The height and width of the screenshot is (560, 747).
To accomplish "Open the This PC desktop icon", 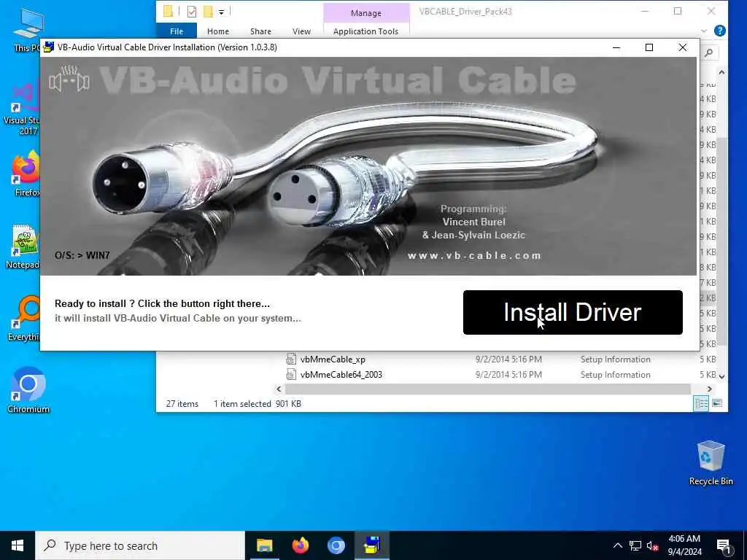I will 28,29.
